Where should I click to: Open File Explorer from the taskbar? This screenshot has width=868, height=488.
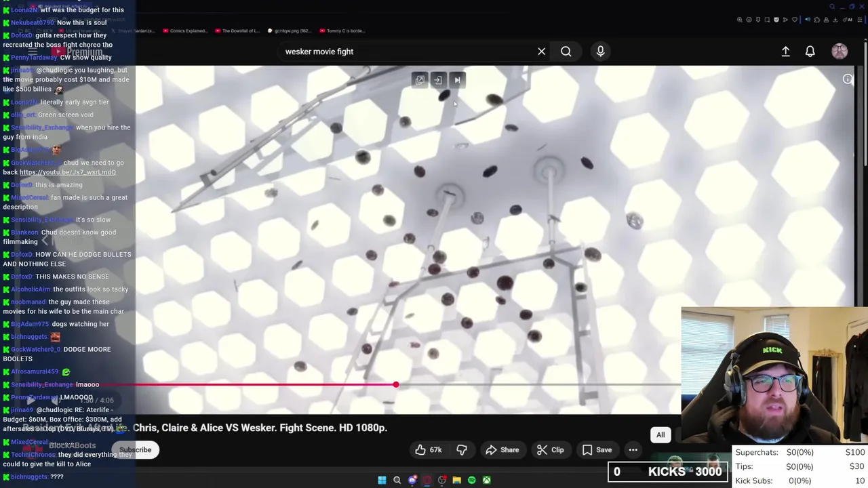(x=456, y=480)
